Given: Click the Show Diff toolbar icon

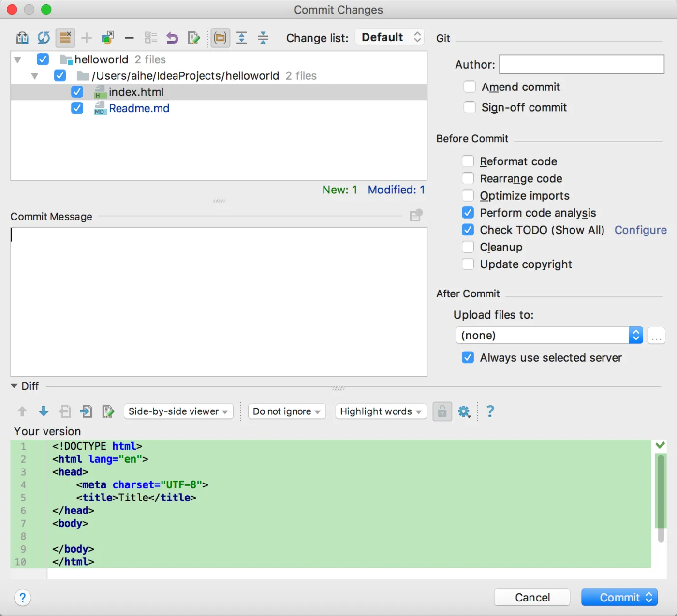Looking at the screenshot, I should coord(22,38).
